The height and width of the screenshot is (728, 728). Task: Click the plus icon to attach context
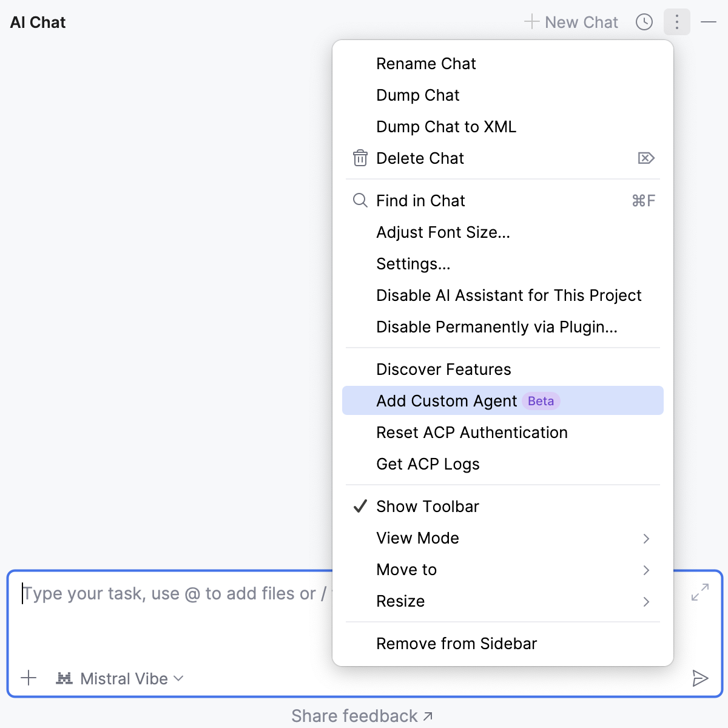(29, 678)
